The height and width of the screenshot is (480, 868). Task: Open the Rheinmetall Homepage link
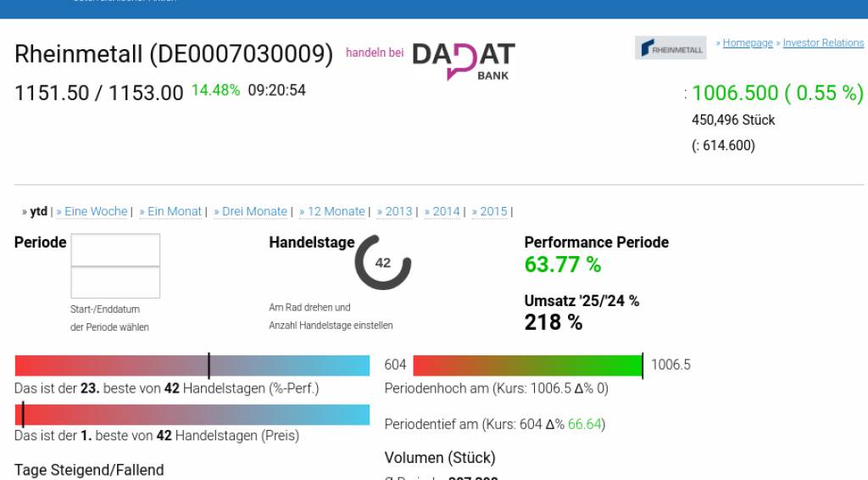pyautogui.click(x=748, y=43)
